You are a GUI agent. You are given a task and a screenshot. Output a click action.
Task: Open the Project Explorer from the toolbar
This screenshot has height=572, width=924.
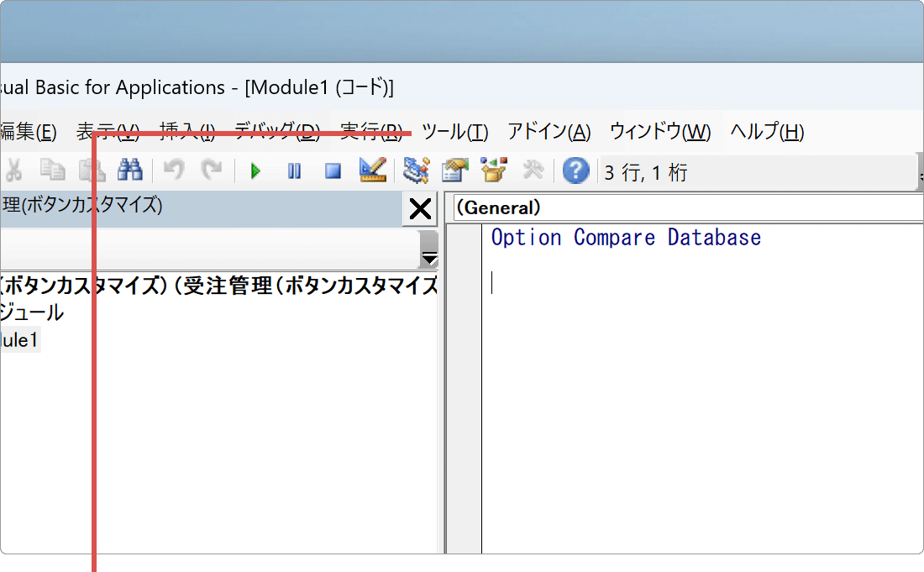[415, 171]
